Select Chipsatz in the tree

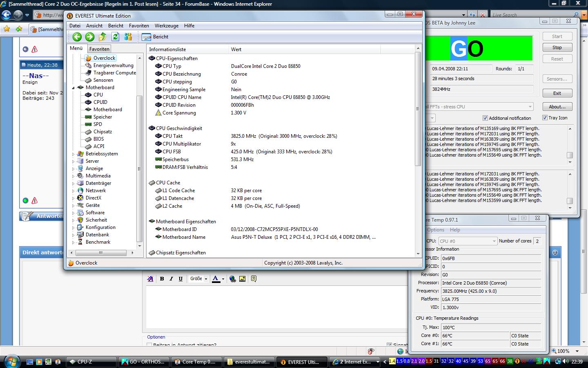pyautogui.click(x=102, y=132)
